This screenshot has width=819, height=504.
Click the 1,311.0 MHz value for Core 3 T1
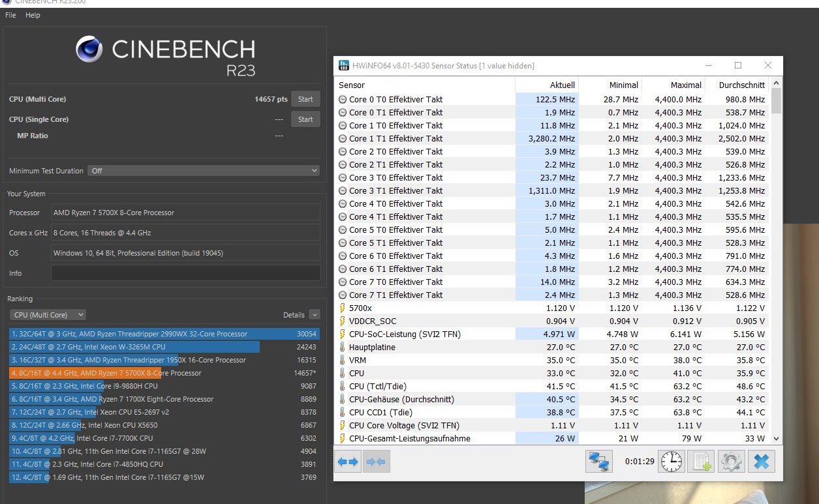(551, 190)
